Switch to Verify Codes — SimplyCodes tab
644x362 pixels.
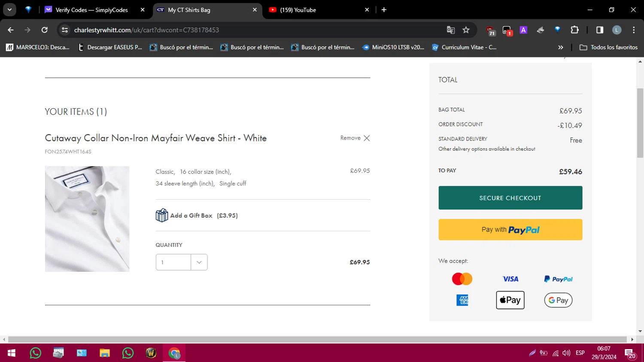point(92,10)
